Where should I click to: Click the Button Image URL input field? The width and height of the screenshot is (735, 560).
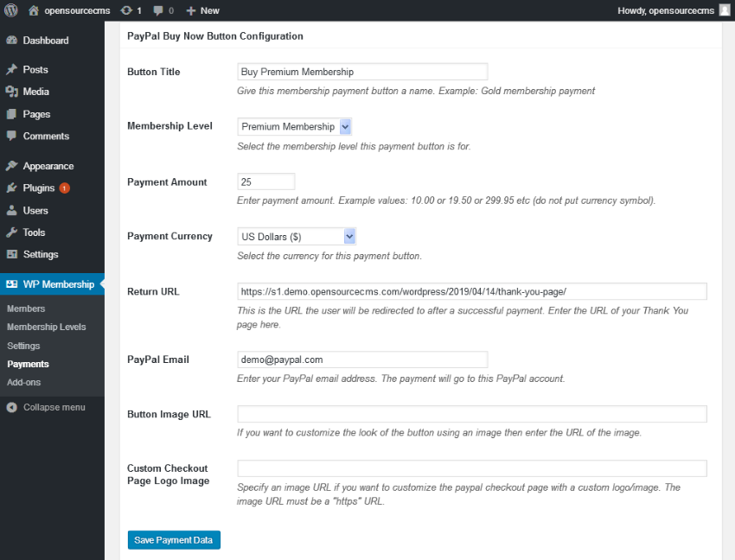(x=472, y=414)
